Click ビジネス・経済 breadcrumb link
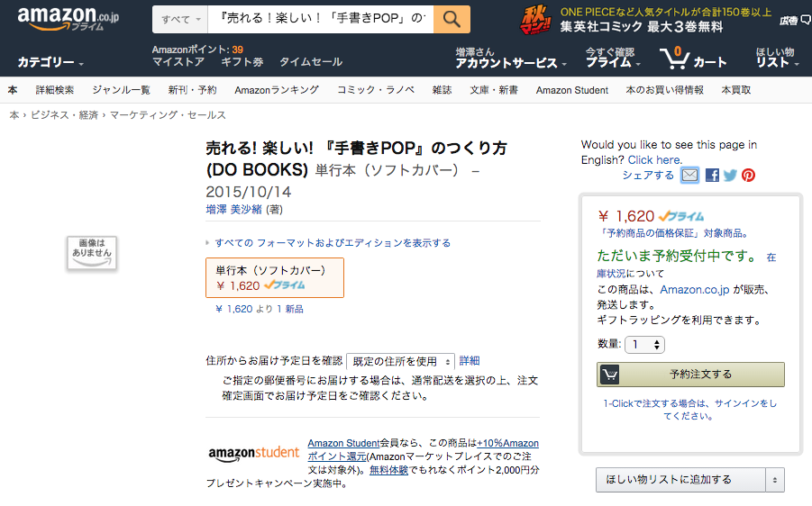 coord(64,115)
